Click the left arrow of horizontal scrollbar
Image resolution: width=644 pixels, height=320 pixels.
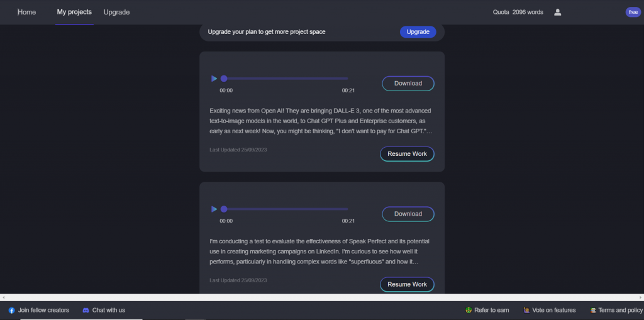[x=4, y=297]
